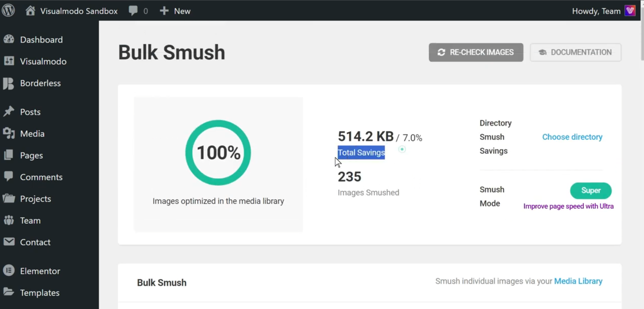Click the Super smush mode badge
The image size is (644, 309).
pyautogui.click(x=590, y=191)
